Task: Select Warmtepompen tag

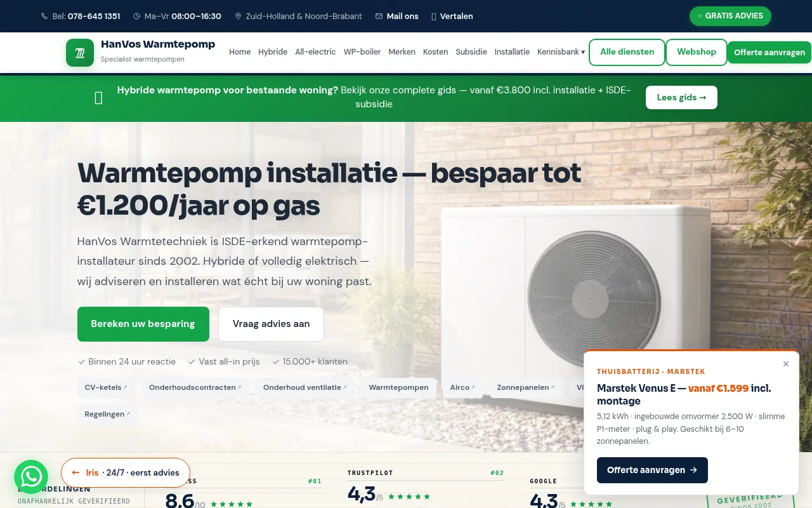Action: 398,387
